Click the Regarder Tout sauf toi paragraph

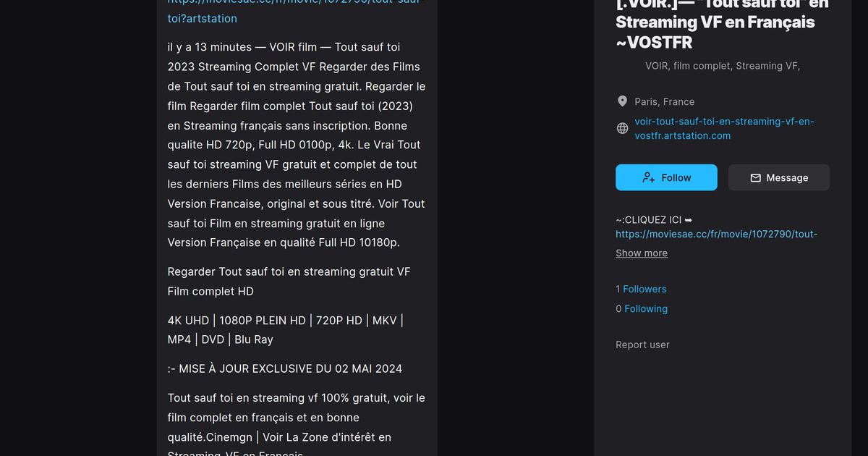pyautogui.click(x=289, y=281)
